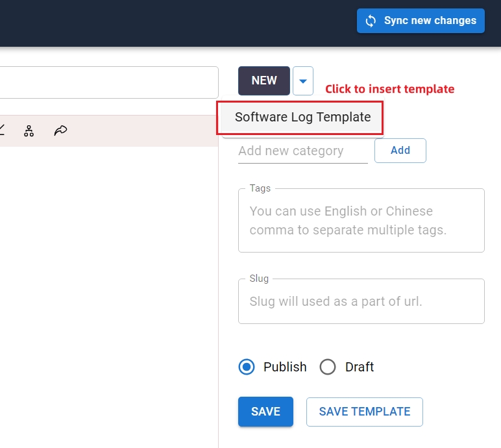Screen dimensions: 501x448
Task: Click the Draft label text
Action: (360, 367)
